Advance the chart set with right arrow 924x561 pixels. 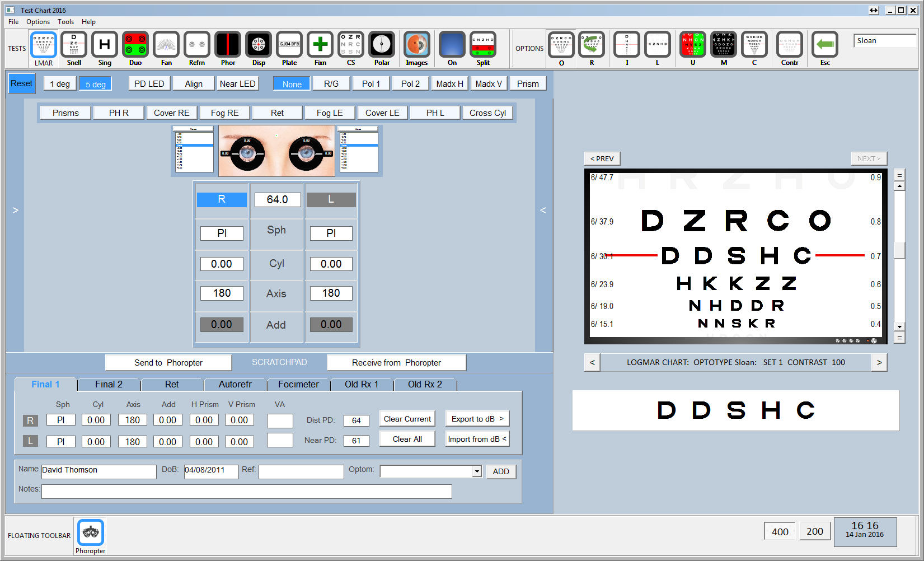click(x=879, y=363)
